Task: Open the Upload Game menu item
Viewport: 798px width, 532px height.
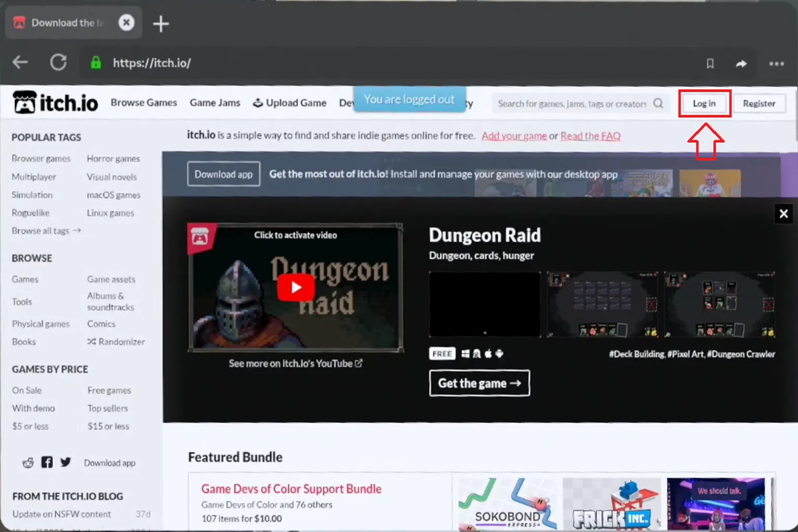Action: click(289, 103)
